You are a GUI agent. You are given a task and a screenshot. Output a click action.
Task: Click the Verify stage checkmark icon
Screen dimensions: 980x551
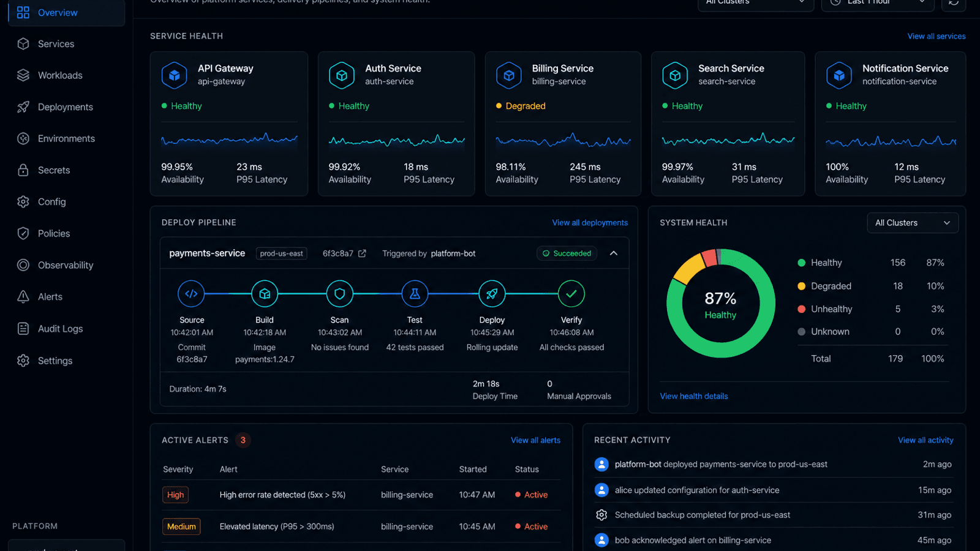click(x=571, y=294)
